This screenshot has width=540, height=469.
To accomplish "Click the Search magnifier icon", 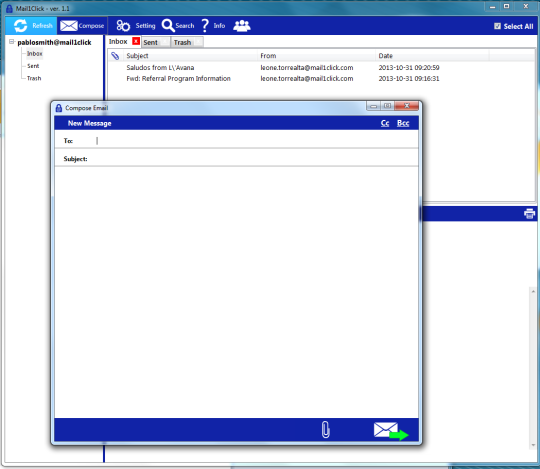I will (x=168, y=25).
